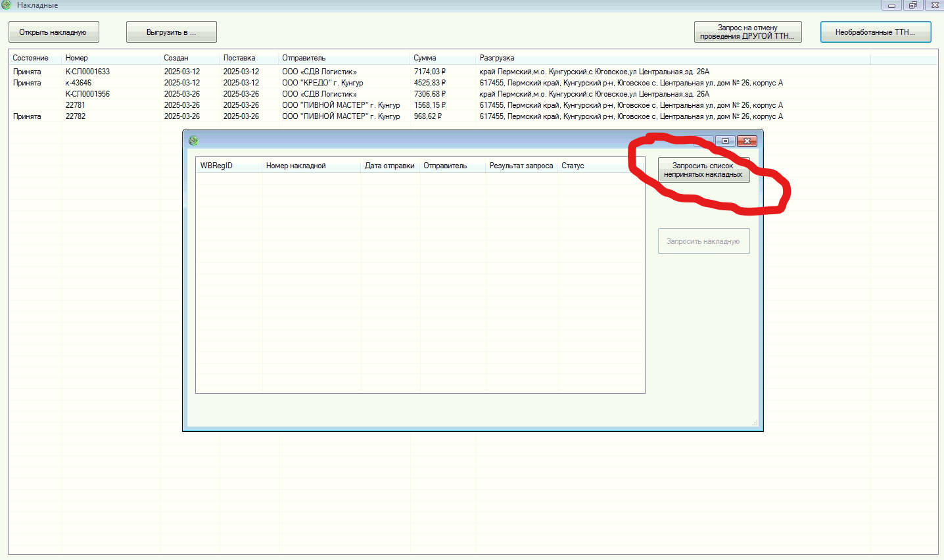Click sum cell '1568,15 ₽'

click(x=430, y=105)
